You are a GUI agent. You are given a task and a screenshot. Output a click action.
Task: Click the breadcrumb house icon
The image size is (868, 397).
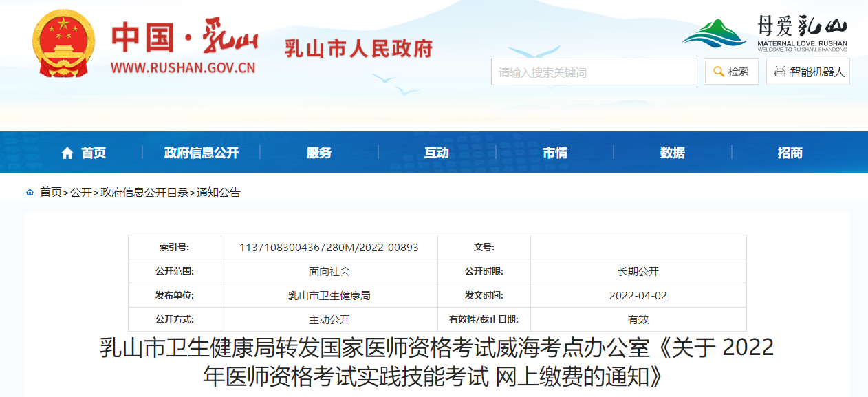30,193
